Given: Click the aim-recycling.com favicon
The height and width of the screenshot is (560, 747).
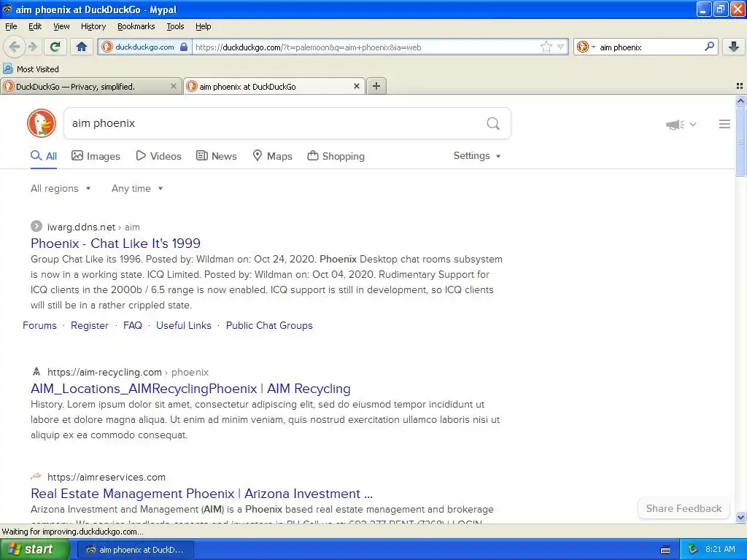Looking at the screenshot, I should 36,371.
